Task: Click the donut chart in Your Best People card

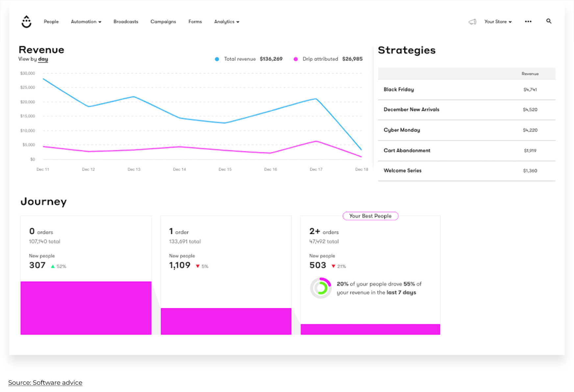Action: [x=320, y=287]
